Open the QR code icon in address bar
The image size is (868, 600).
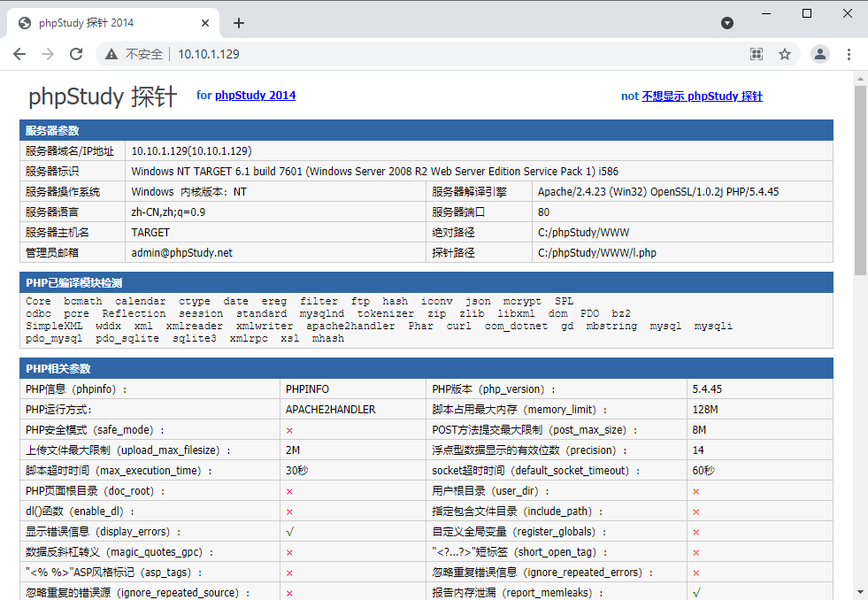pyautogui.click(x=757, y=54)
